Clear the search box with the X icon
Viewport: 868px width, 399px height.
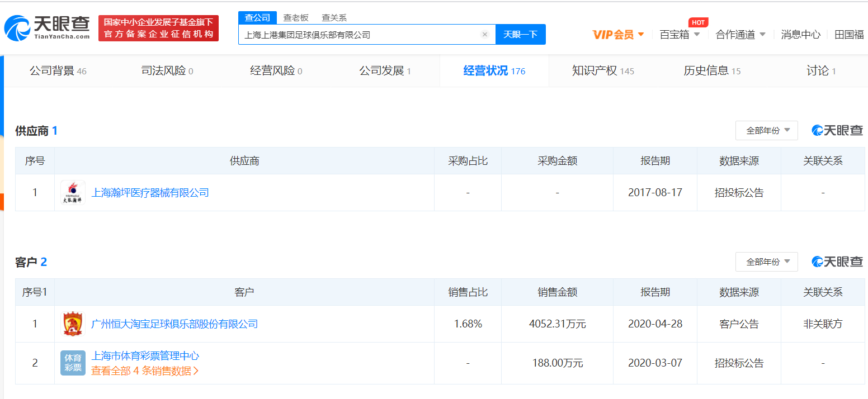[485, 35]
